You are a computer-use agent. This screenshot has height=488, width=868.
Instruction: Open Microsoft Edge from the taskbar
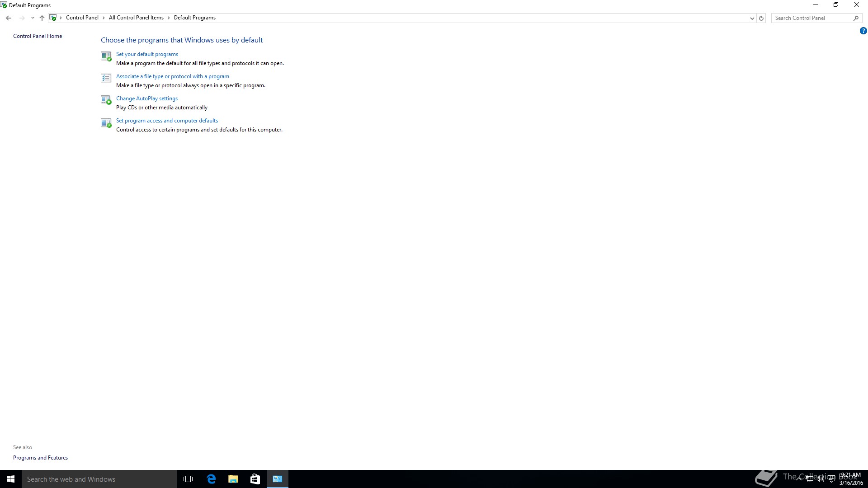[211, 479]
